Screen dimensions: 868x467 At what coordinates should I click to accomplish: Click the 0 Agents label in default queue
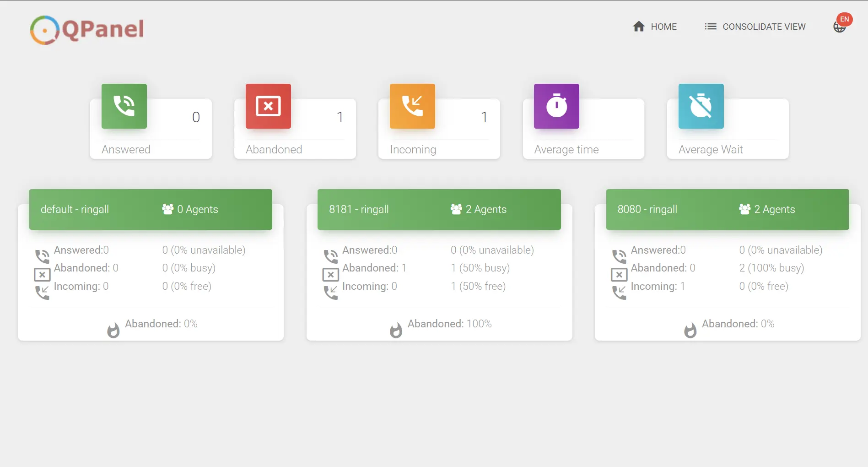click(x=197, y=209)
